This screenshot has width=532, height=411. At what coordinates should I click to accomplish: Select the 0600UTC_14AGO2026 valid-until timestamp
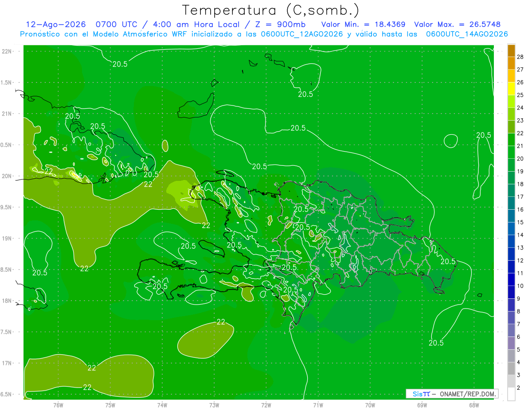pyautogui.click(x=466, y=34)
